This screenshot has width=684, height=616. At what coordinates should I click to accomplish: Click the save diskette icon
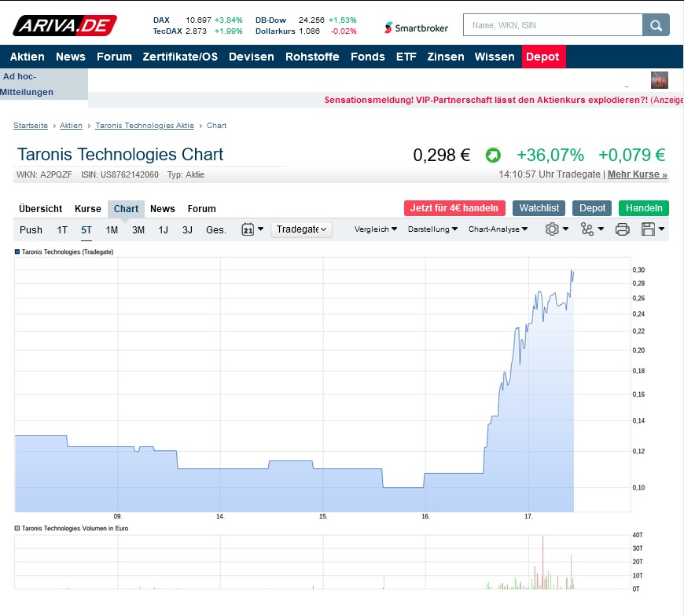(653, 229)
